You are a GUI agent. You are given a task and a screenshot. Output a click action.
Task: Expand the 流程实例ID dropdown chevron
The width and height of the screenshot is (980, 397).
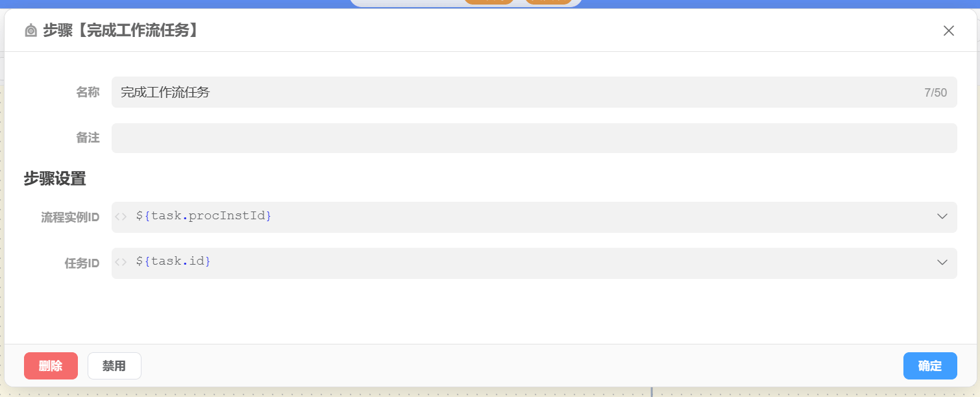[x=942, y=217]
